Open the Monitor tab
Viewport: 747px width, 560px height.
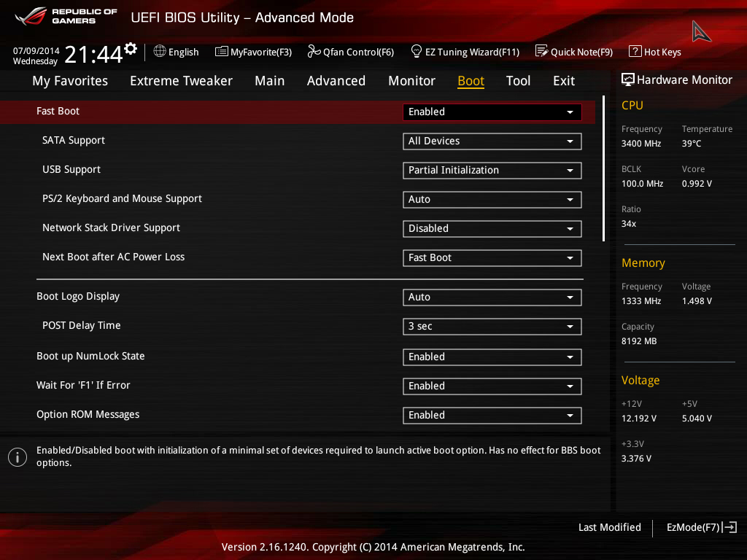411,81
